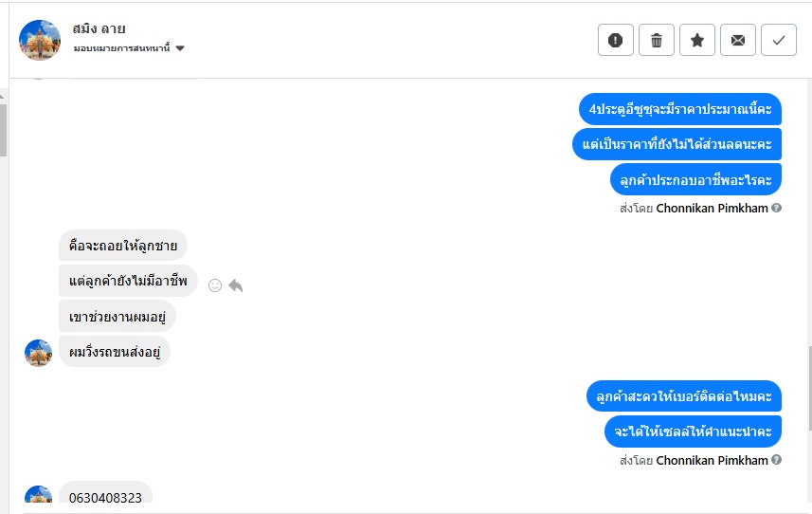Select the จะได้ให้เซลล์ให้คำแนะนำคะ message bubble

[x=693, y=431]
